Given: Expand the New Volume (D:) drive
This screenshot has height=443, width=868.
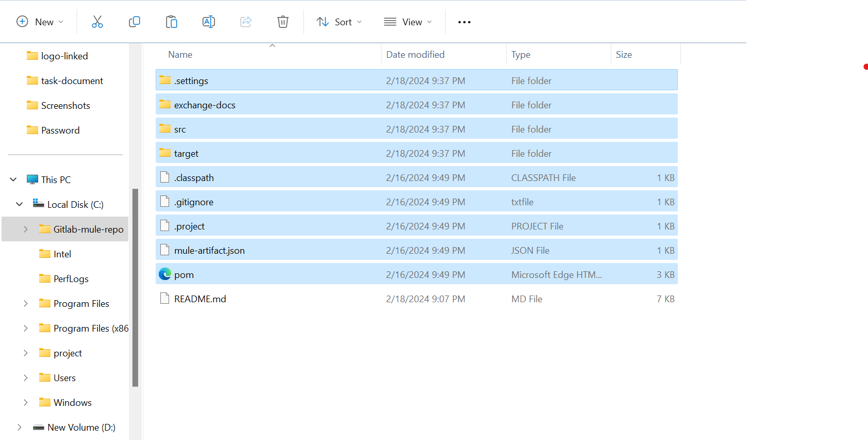Looking at the screenshot, I should click(19, 428).
